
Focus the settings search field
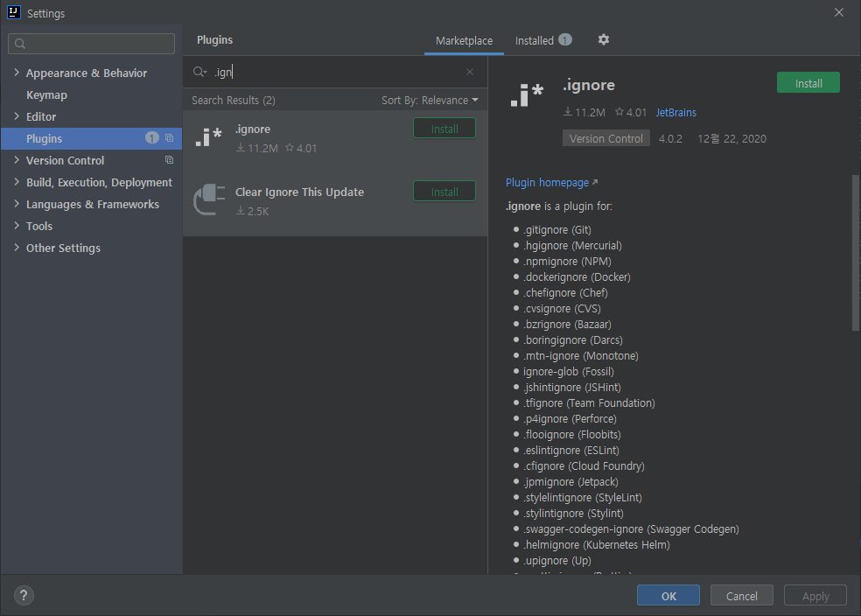pyautogui.click(x=91, y=44)
